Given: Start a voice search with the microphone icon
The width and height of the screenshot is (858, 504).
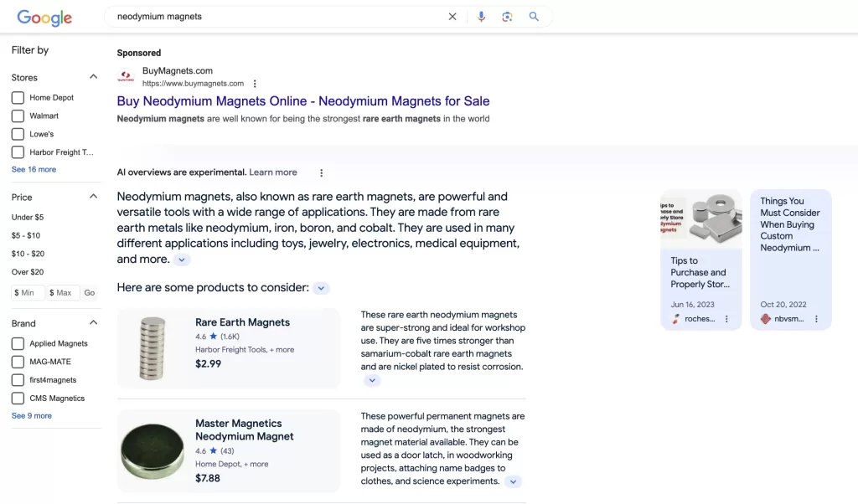Looking at the screenshot, I should pyautogui.click(x=480, y=16).
